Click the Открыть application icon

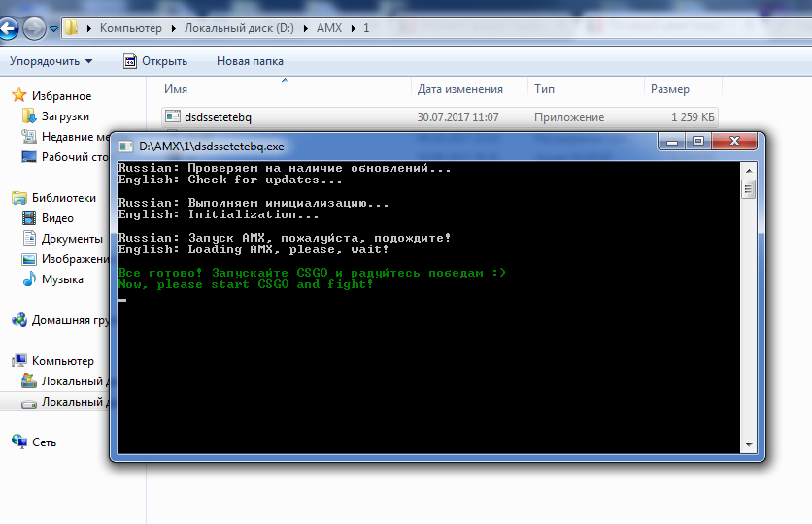130,61
